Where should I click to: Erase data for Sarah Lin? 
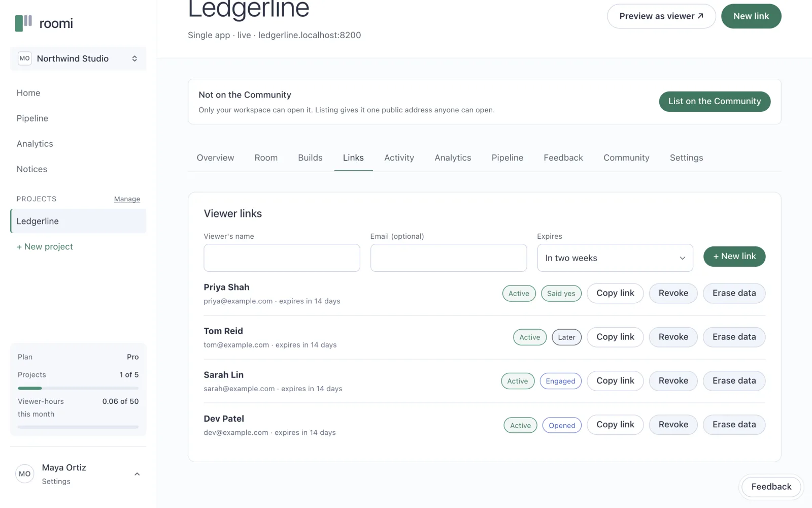734,380
